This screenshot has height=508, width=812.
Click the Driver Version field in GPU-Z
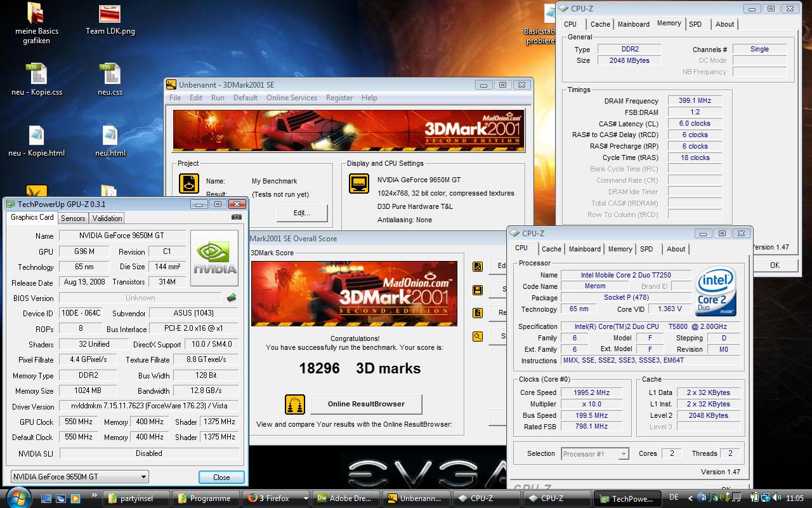[149, 406]
